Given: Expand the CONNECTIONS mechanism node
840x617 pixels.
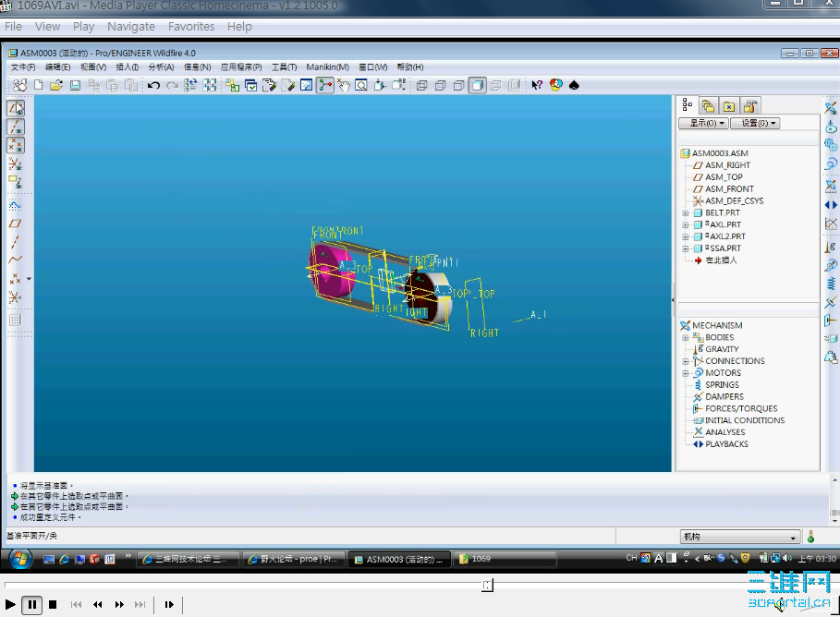Looking at the screenshot, I should click(x=685, y=361).
